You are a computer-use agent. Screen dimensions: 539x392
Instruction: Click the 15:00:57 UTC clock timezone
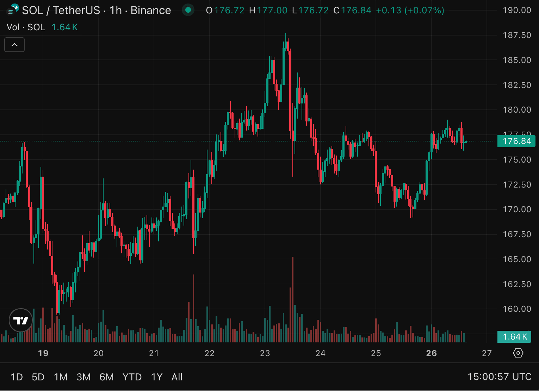pos(500,377)
